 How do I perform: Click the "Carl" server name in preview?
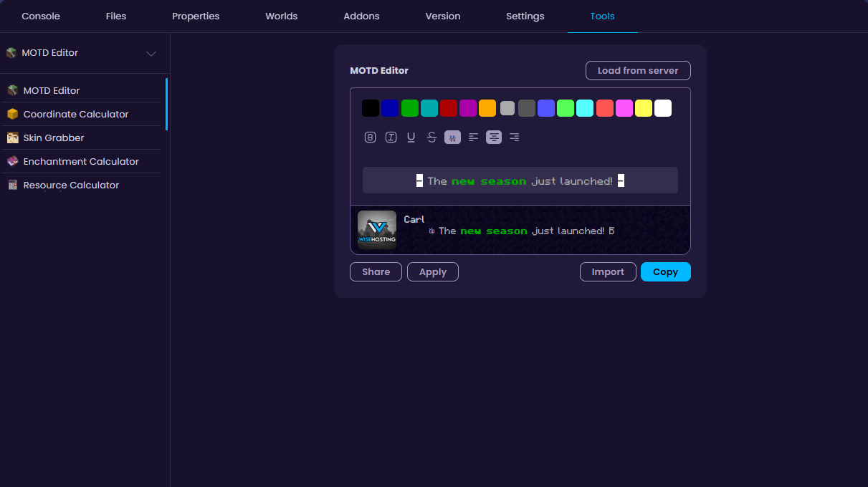coord(414,219)
